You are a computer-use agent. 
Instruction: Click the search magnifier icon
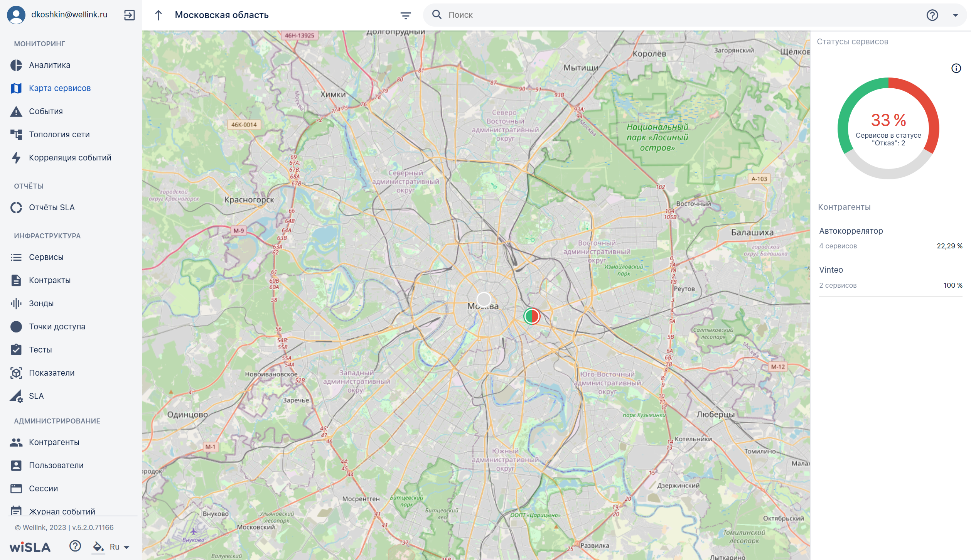437,15
